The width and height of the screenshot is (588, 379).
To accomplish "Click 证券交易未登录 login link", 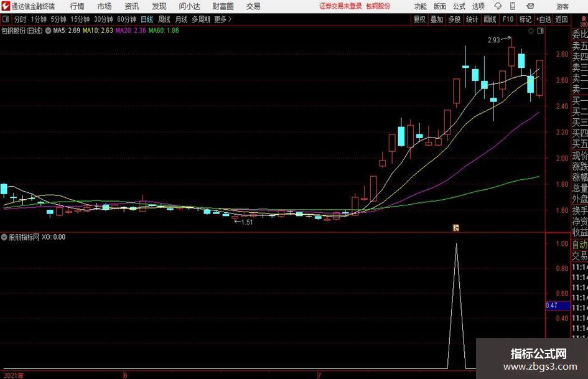I will click(340, 6).
